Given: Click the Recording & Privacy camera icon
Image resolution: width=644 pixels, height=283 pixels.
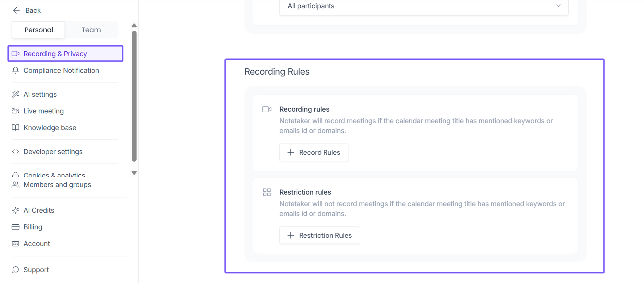Looking at the screenshot, I should [16, 54].
